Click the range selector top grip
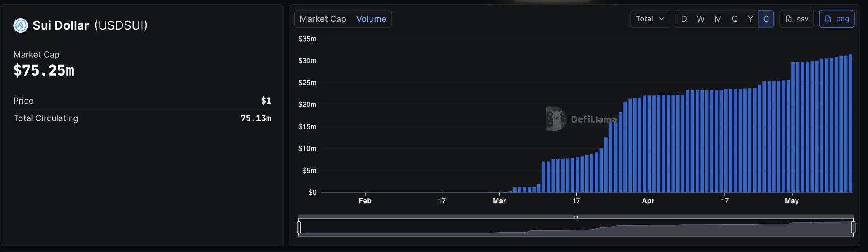Screen dimensions: 868x252 click(576, 216)
